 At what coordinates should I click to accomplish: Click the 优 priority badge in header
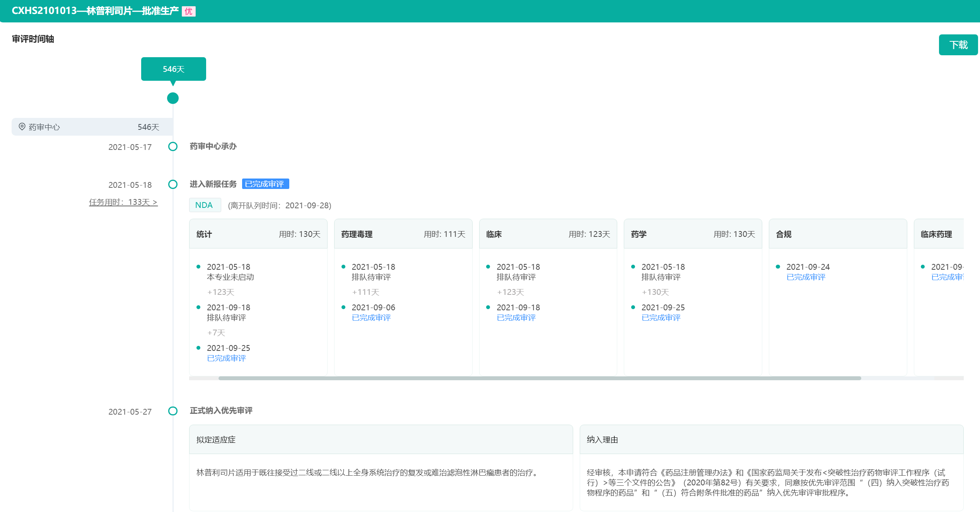[x=188, y=11]
